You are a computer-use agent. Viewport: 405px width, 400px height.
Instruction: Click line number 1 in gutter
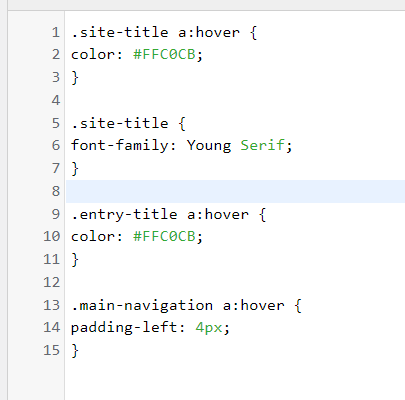(x=56, y=33)
